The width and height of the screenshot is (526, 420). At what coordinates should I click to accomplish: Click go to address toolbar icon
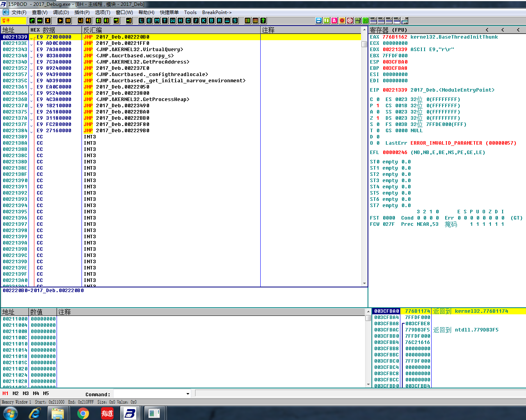pyautogui.click(x=129, y=20)
